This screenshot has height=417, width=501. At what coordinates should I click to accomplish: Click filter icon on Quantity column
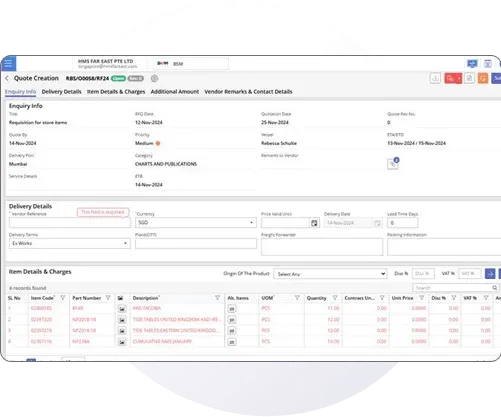pos(335,298)
